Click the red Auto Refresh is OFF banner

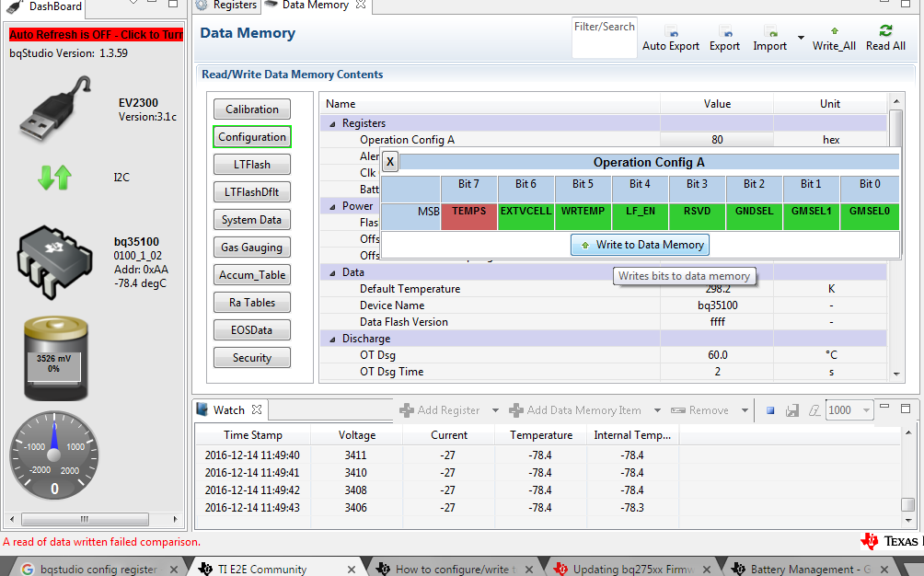click(96, 35)
